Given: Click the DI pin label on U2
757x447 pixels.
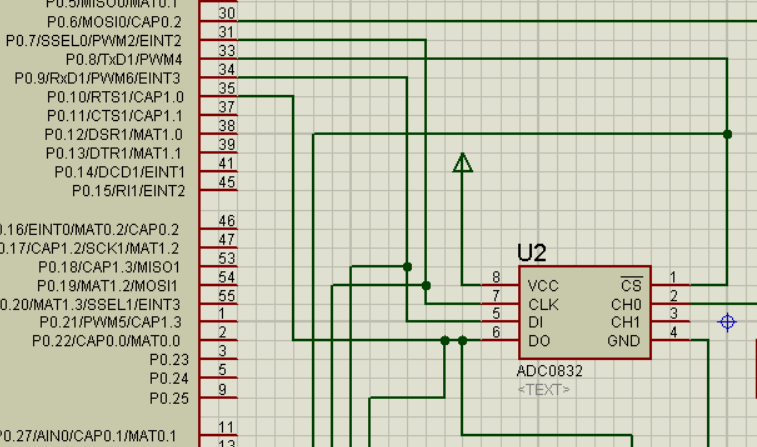Looking at the screenshot, I should tap(535, 322).
